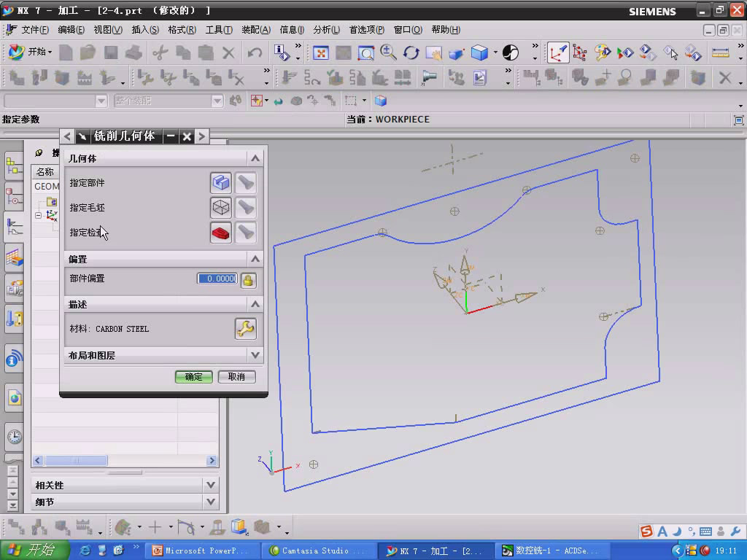This screenshot has width=747, height=560.
Task: Open the 工具(T) menu
Action: (219, 30)
